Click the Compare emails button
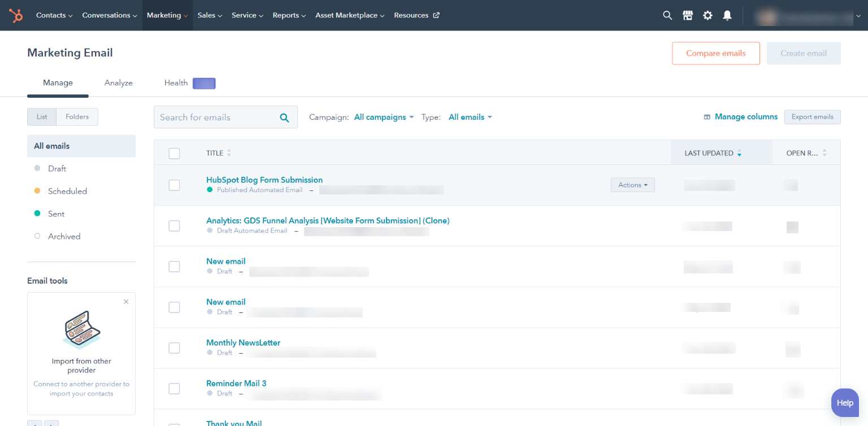868x426 pixels. click(x=716, y=53)
